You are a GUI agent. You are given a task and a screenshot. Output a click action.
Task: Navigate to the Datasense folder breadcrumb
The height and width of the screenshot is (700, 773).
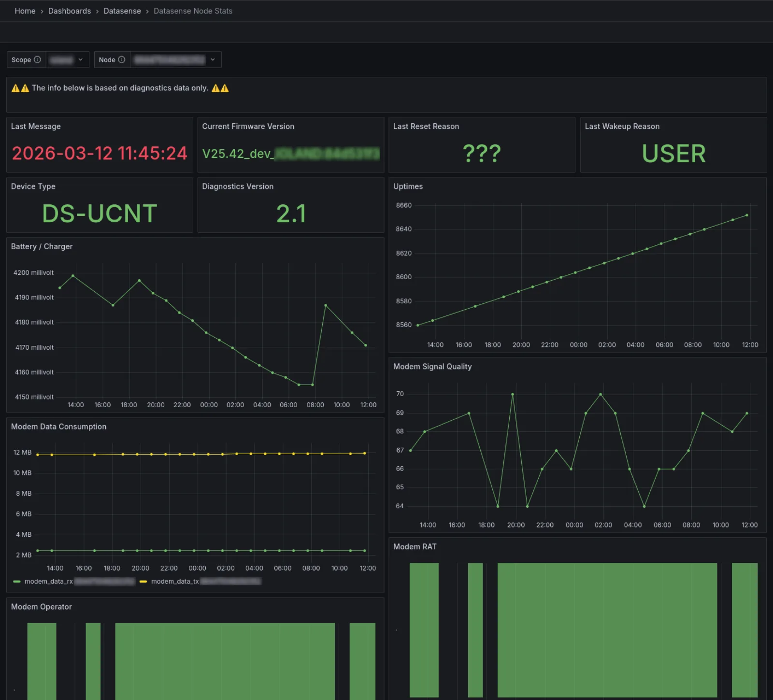click(x=122, y=11)
